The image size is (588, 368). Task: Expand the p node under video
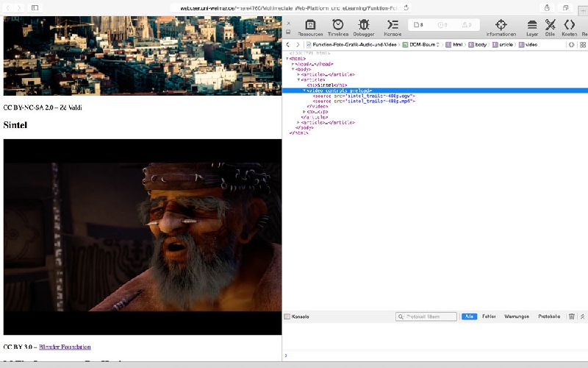[304, 112]
